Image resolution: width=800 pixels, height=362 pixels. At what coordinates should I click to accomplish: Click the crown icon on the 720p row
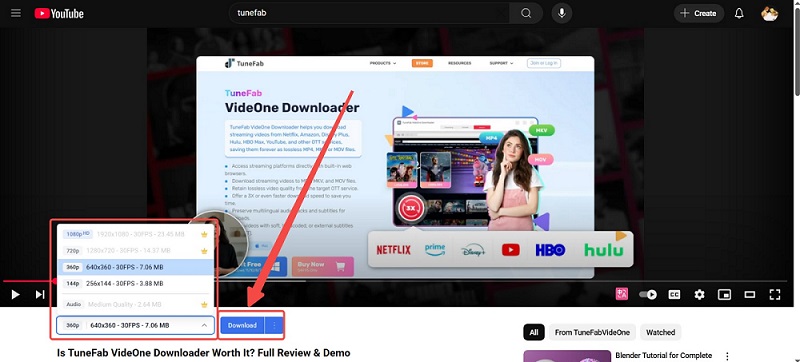(204, 250)
